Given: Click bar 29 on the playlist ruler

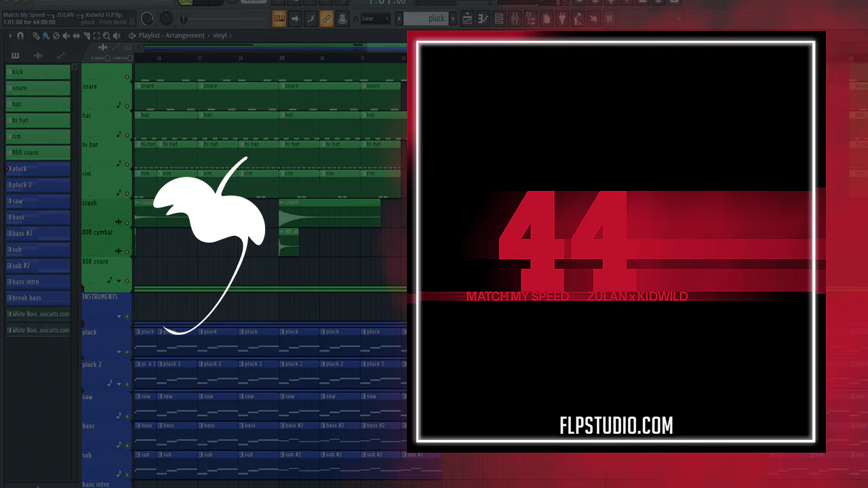Looking at the screenshot, I should 281,59.
